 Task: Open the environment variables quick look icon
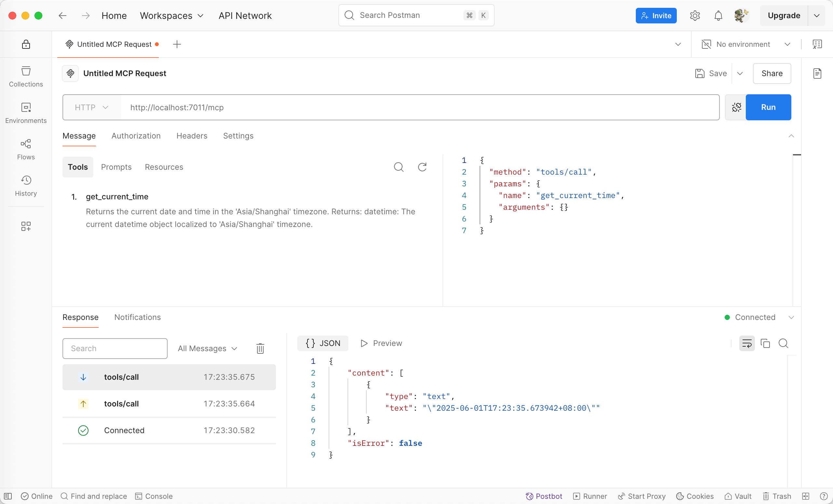[x=817, y=44]
